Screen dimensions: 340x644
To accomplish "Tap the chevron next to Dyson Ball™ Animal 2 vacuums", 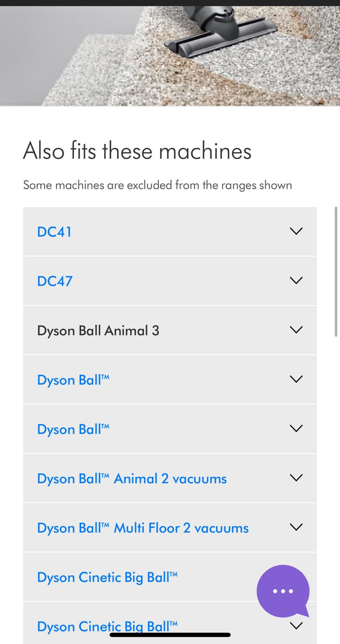I will point(296,478).
